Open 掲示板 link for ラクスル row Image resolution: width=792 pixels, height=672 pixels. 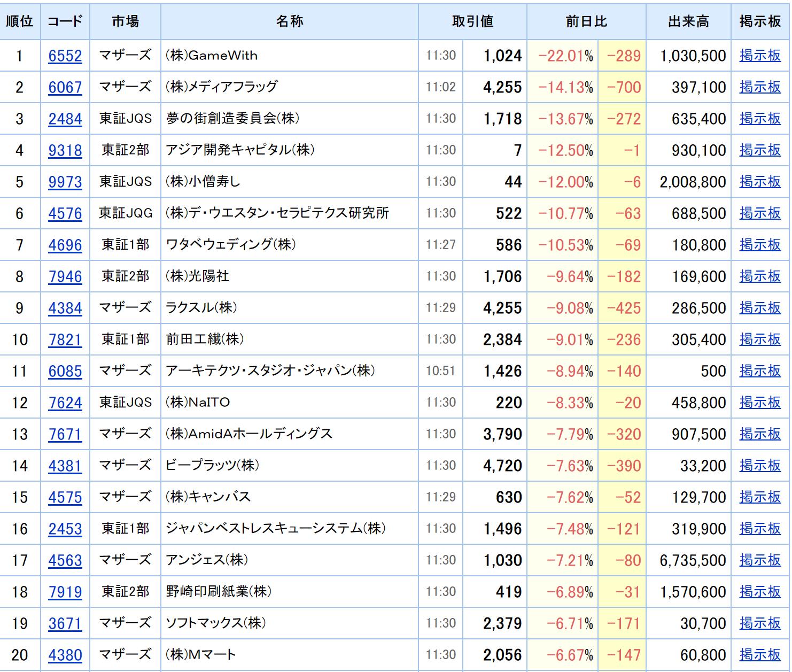pos(760,307)
